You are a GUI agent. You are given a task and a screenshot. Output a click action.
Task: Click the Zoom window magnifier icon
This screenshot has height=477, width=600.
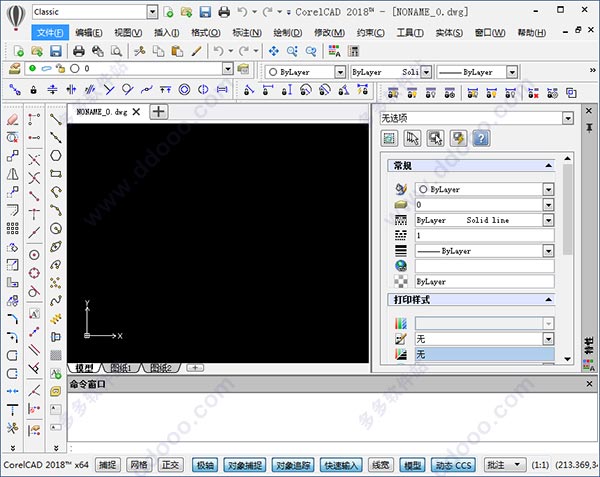[x=292, y=51]
